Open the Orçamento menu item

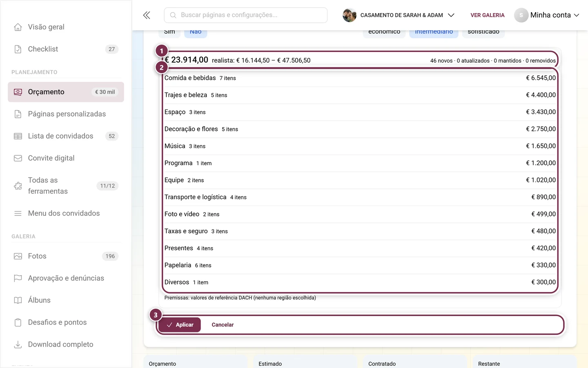66,92
